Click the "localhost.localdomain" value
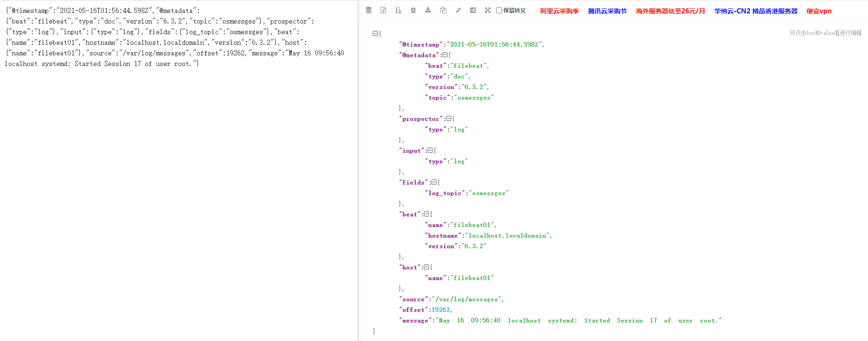This screenshot has width=868, height=341. pyautogui.click(x=507, y=235)
